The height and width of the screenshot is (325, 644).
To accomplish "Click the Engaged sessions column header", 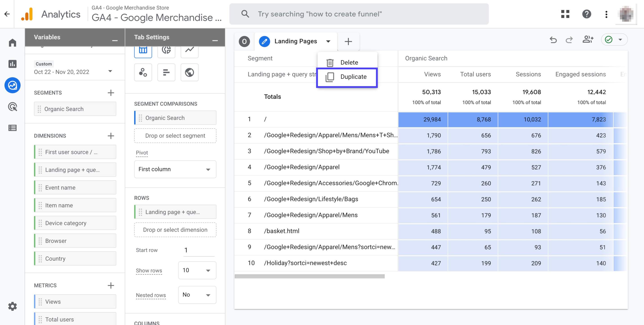I will tap(581, 74).
